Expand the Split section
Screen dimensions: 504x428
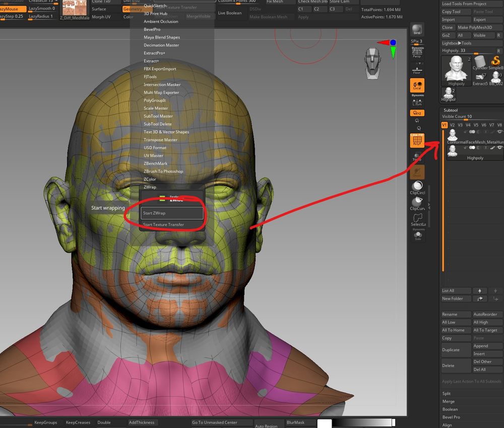[x=447, y=394]
